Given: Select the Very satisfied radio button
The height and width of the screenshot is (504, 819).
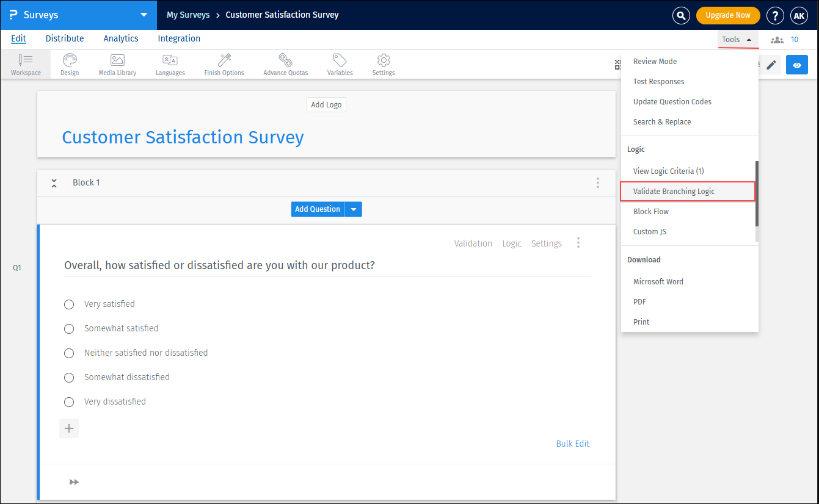Looking at the screenshot, I should (x=69, y=304).
